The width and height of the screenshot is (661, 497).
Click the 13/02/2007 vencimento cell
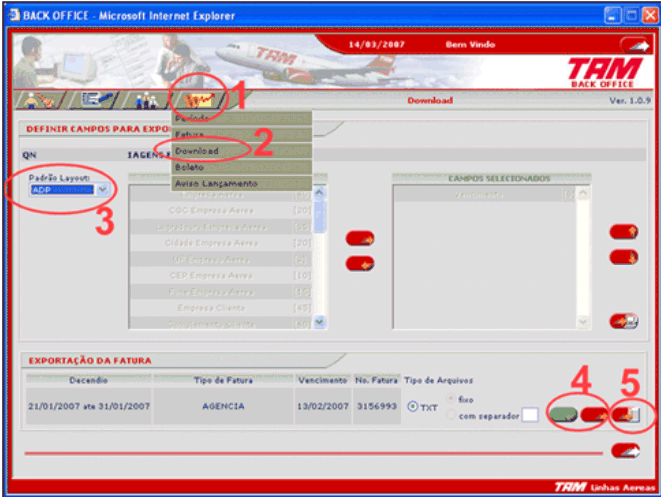(x=323, y=406)
